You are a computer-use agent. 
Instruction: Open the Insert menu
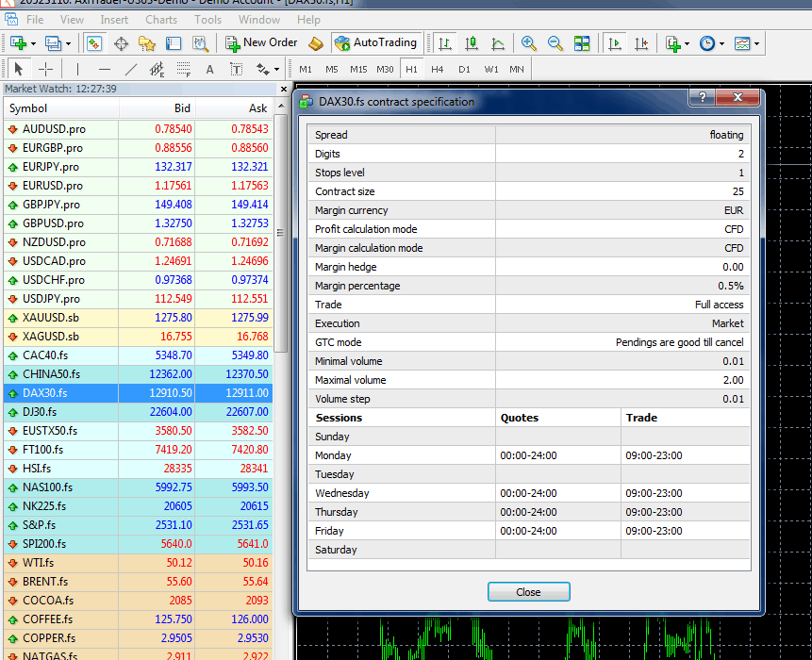[x=114, y=20]
